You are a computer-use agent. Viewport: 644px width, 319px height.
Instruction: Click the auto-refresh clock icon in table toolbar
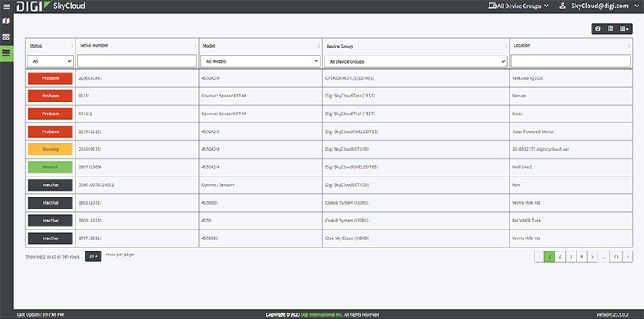click(x=597, y=28)
